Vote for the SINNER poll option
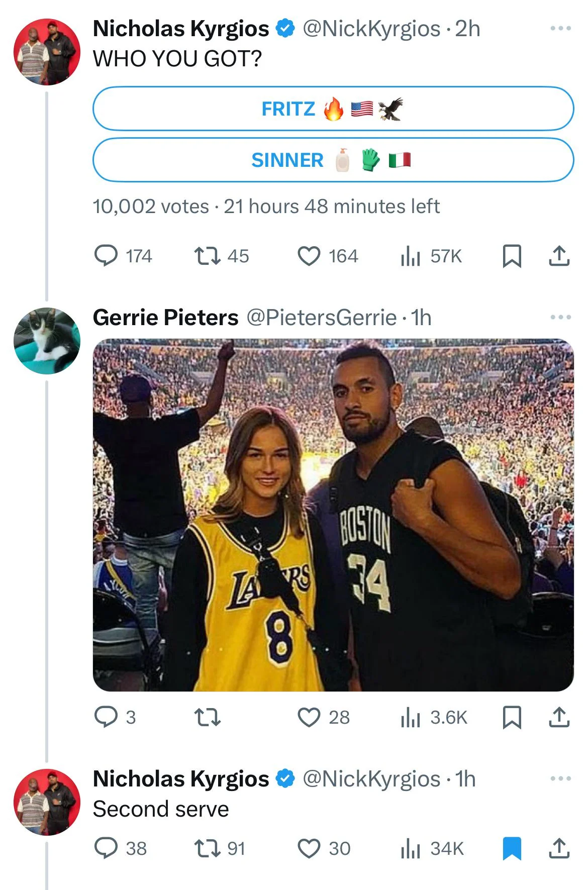 coord(333,160)
